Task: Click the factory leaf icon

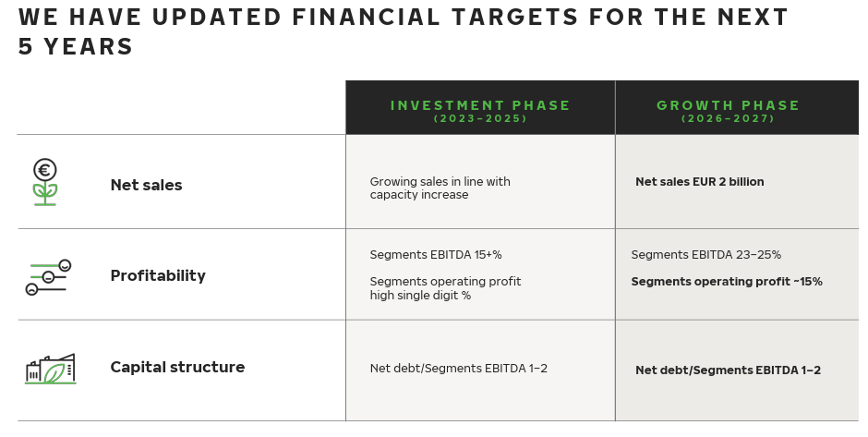Action: pos(50,369)
